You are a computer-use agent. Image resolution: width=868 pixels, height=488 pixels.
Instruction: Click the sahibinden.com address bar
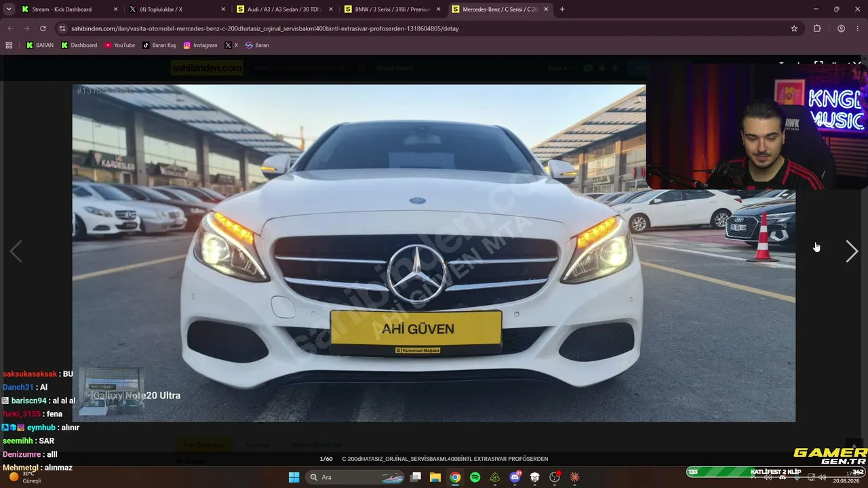[427, 28]
